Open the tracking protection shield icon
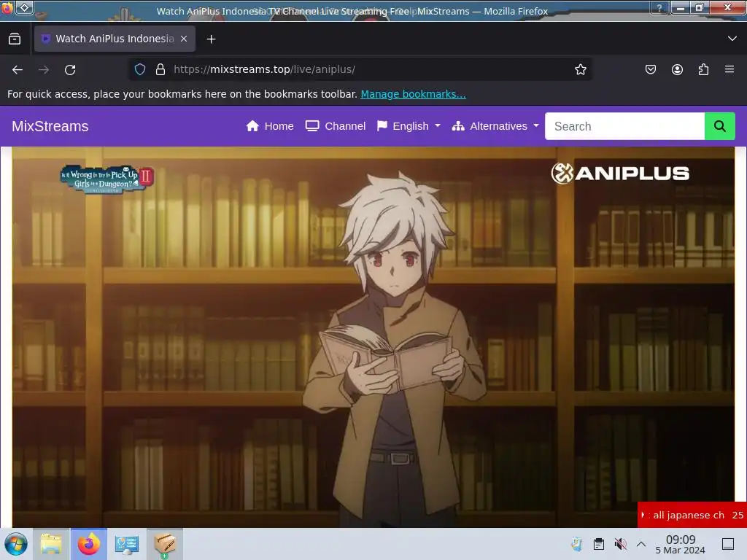The height and width of the screenshot is (560, 747). (x=139, y=69)
